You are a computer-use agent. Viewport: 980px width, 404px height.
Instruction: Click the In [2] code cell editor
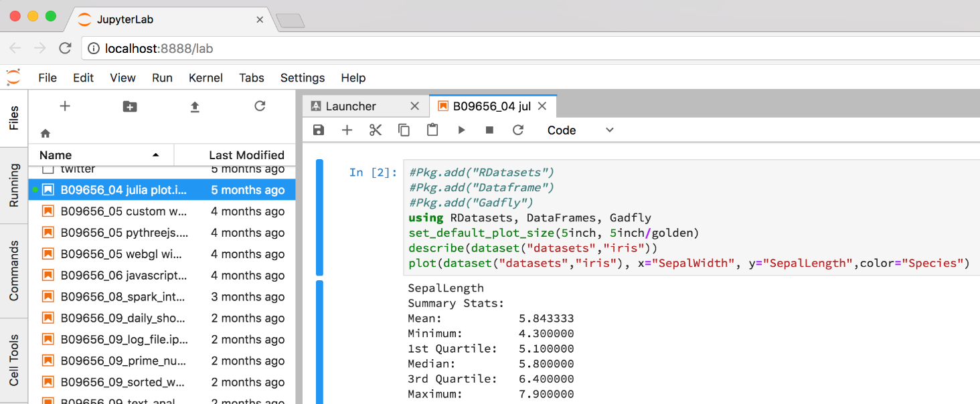691,217
